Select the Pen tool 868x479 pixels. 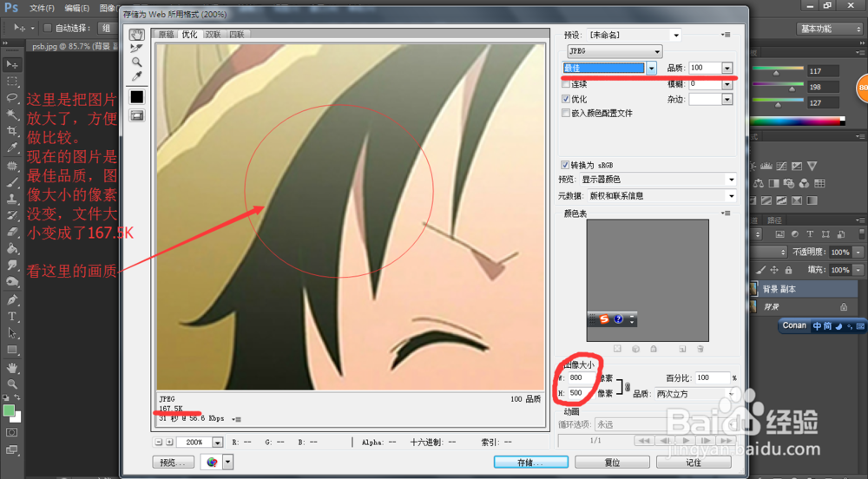click(11, 300)
